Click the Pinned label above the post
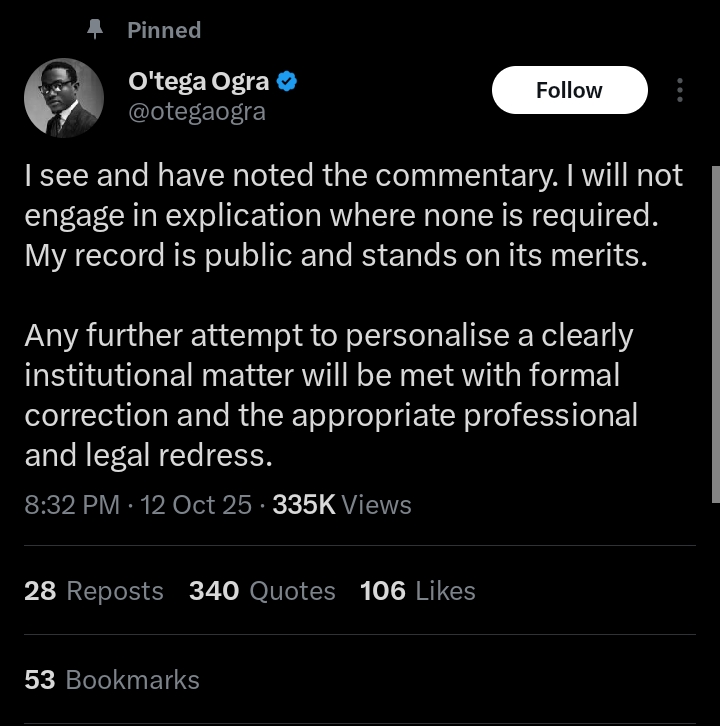Viewport: 720px width, 726px height. point(164,30)
